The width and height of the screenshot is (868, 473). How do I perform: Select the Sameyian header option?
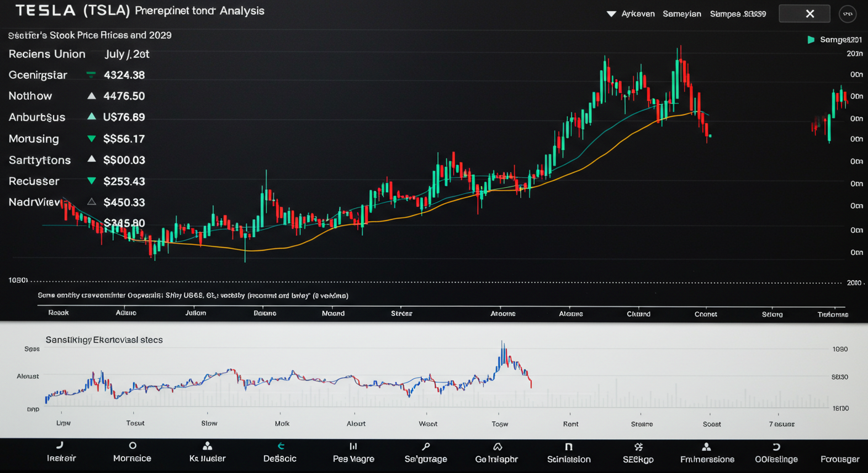click(682, 14)
